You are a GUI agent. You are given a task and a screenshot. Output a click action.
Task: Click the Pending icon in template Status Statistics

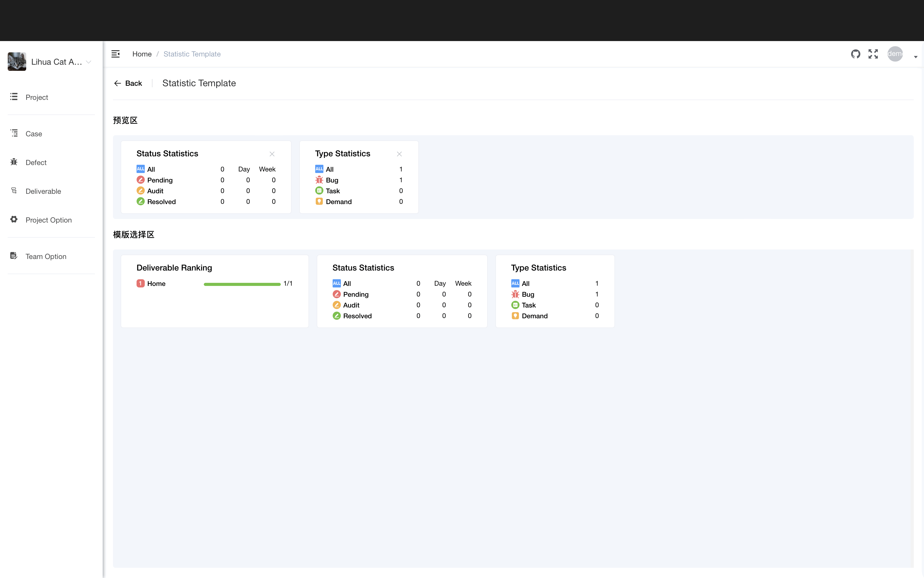(x=336, y=294)
